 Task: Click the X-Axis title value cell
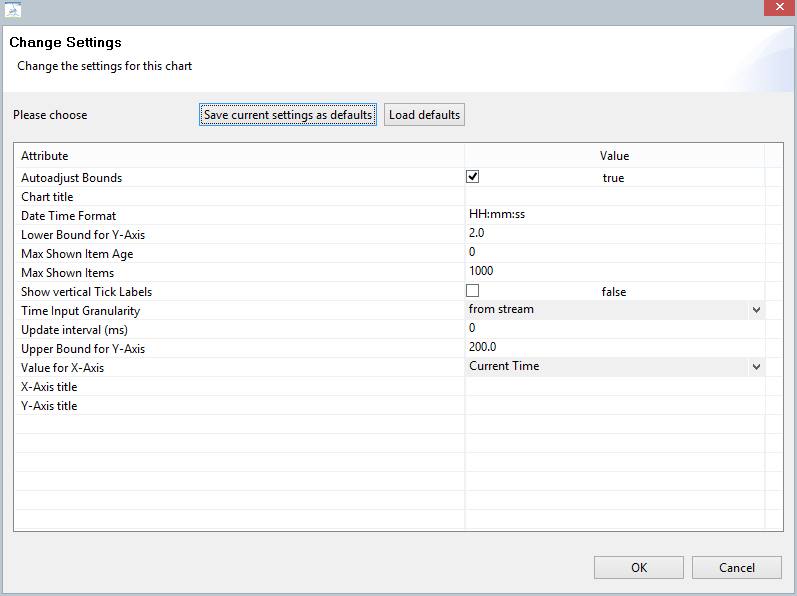[614, 387]
